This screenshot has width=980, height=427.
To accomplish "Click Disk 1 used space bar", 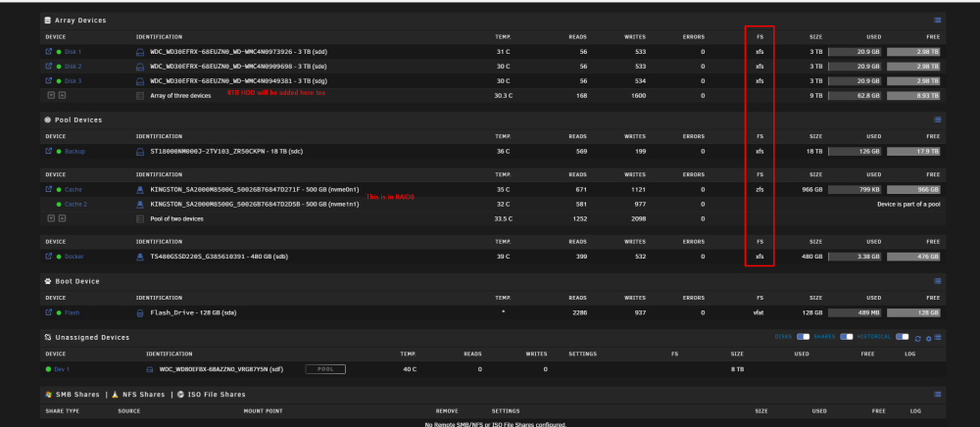I will click(855, 52).
